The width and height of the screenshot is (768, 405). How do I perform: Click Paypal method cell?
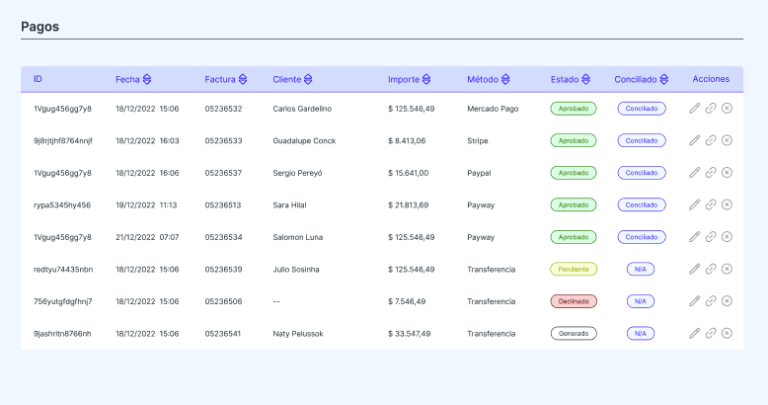point(479,173)
